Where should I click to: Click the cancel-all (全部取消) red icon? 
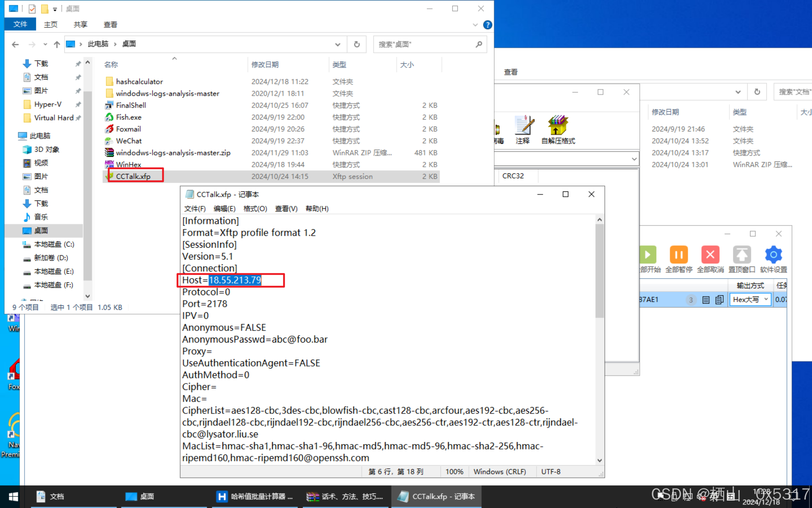tap(710, 255)
